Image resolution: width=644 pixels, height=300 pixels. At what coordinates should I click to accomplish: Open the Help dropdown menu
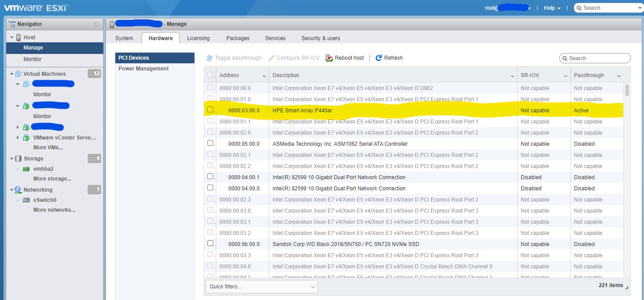[x=552, y=8]
